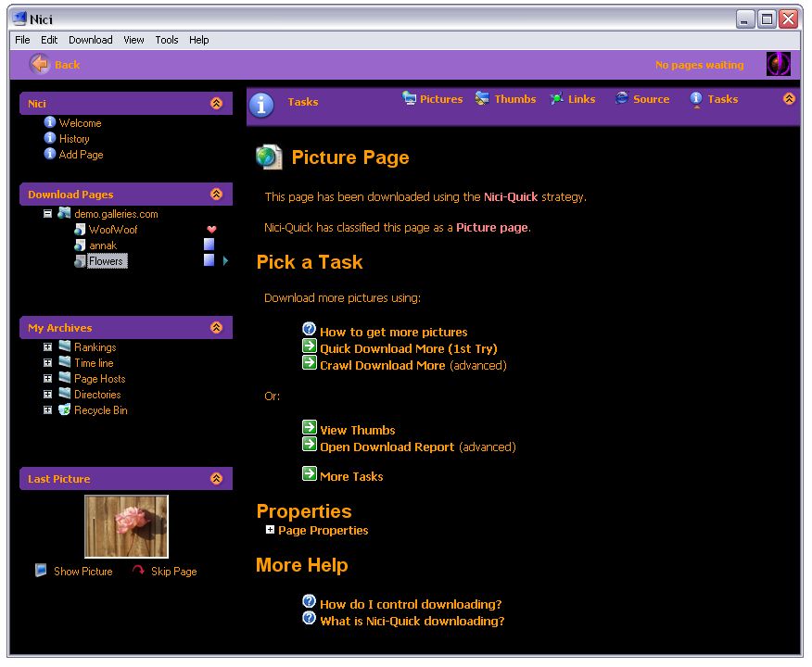
Task: Select the Tasks tab next to Source
Action: (714, 98)
